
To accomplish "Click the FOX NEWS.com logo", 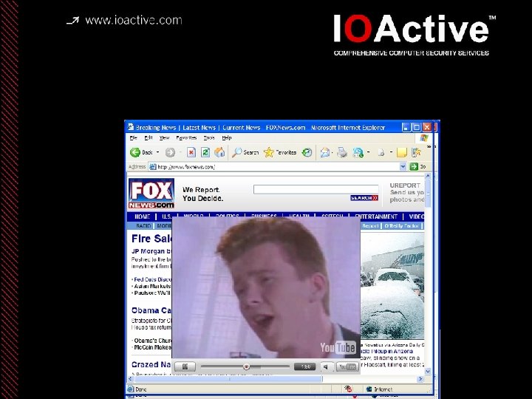I will coord(151,194).
